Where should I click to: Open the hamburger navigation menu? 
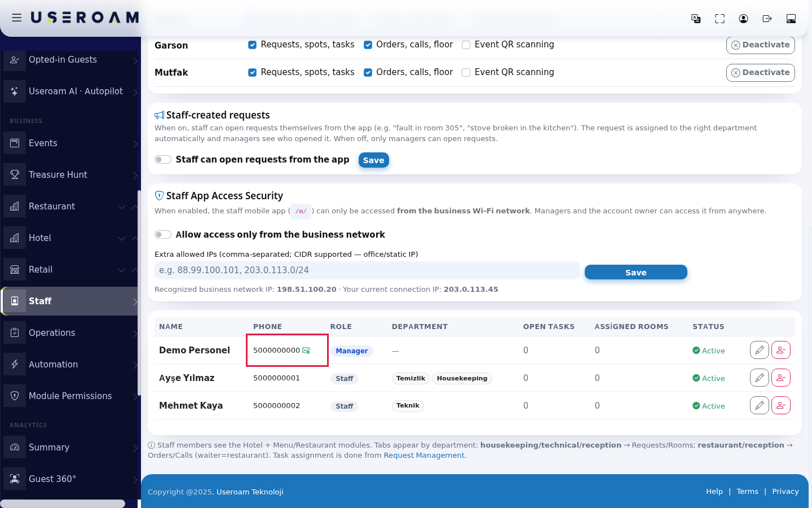(x=17, y=17)
